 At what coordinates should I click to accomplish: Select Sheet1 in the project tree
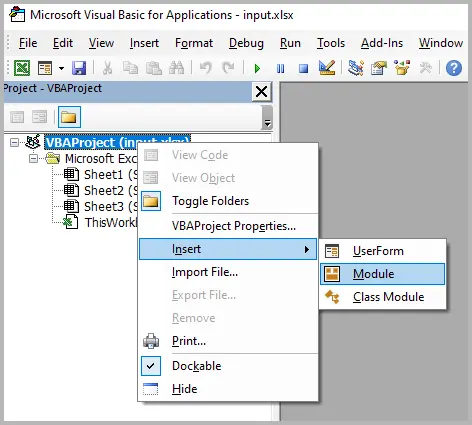coord(110,174)
